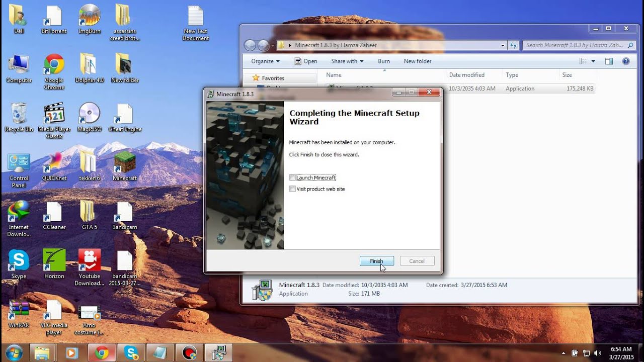This screenshot has height=362, width=644.
Task: Open the Youtube Downloader desktop shortcut
Action: pos(90,268)
